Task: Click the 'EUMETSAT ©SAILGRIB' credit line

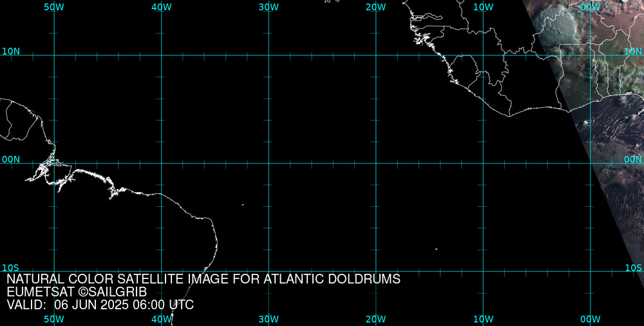Action: 77,292
